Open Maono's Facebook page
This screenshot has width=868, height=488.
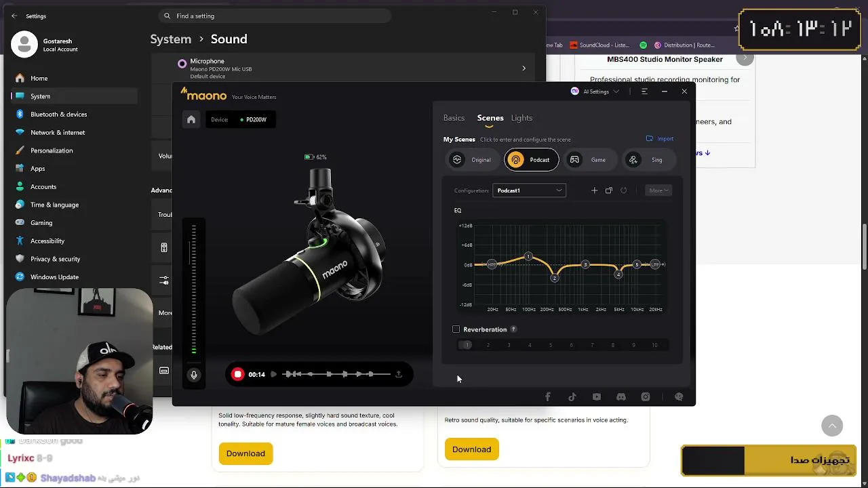[x=548, y=397]
